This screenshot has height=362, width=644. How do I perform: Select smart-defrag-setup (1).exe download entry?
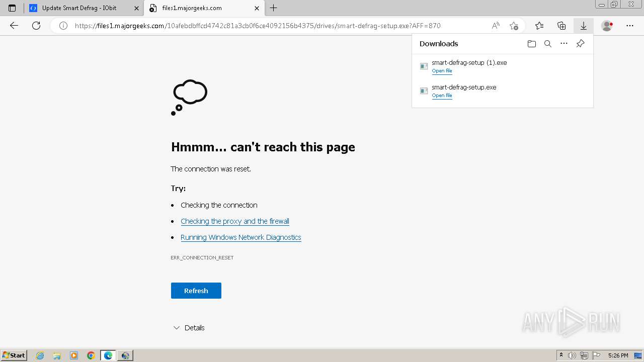(502, 66)
